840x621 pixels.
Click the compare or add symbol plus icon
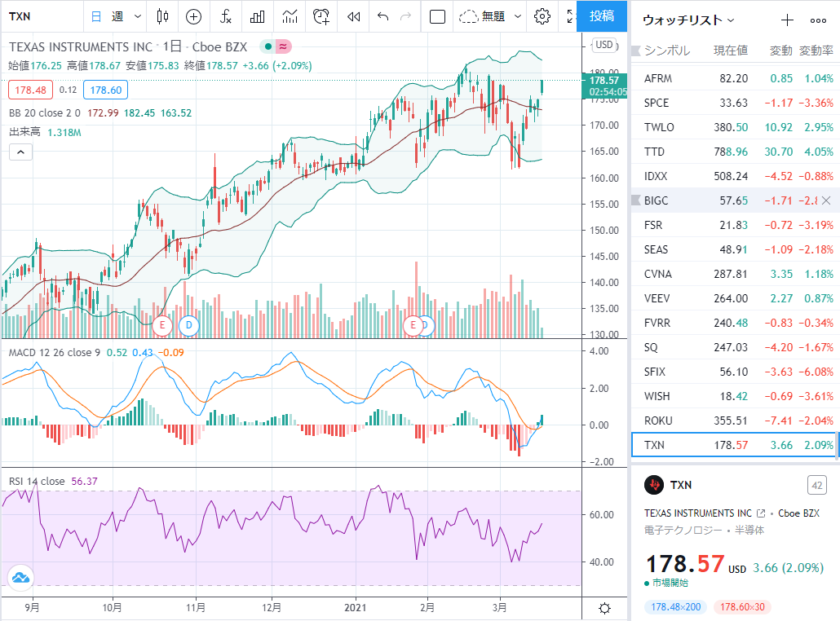(193, 16)
